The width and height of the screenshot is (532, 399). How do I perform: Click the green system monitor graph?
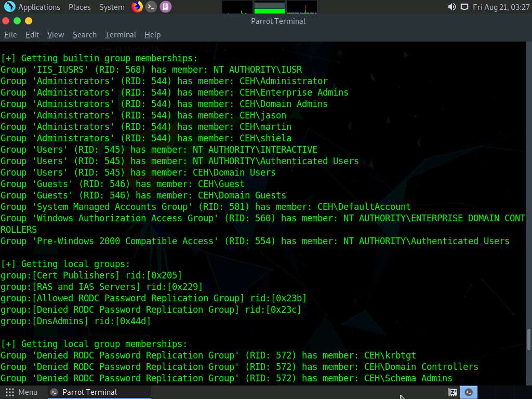tap(270, 7)
